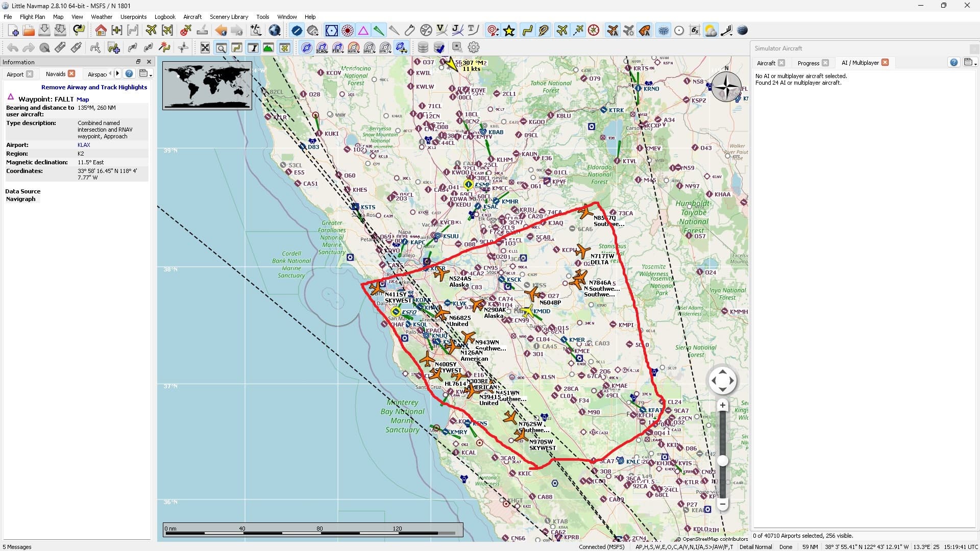Expand the FIR airspace dropdown
This screenshot has width=980, height=551.
click(338, 48)
